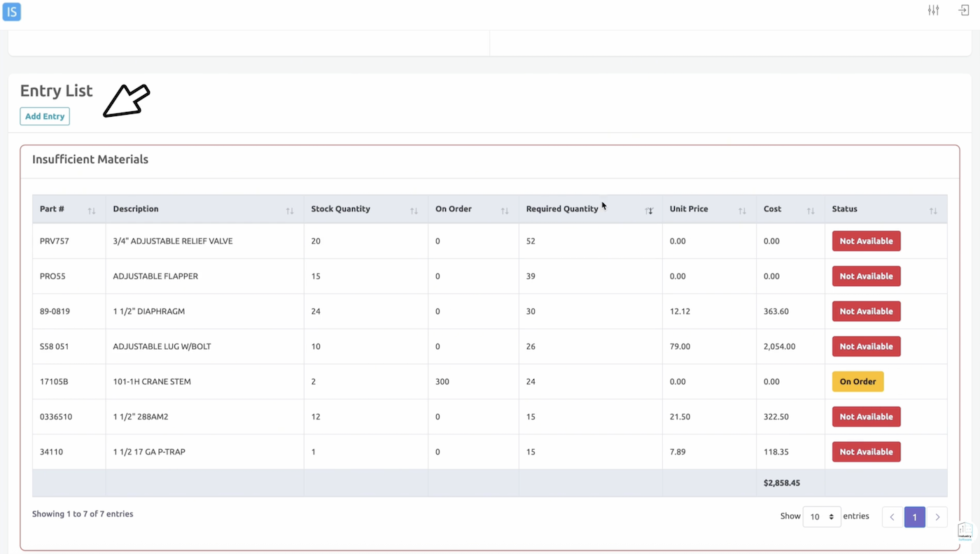Viewport: 980px width, 554px height.
Task: Toggle sort order on Required Quantity column
Action: (650, 210)
